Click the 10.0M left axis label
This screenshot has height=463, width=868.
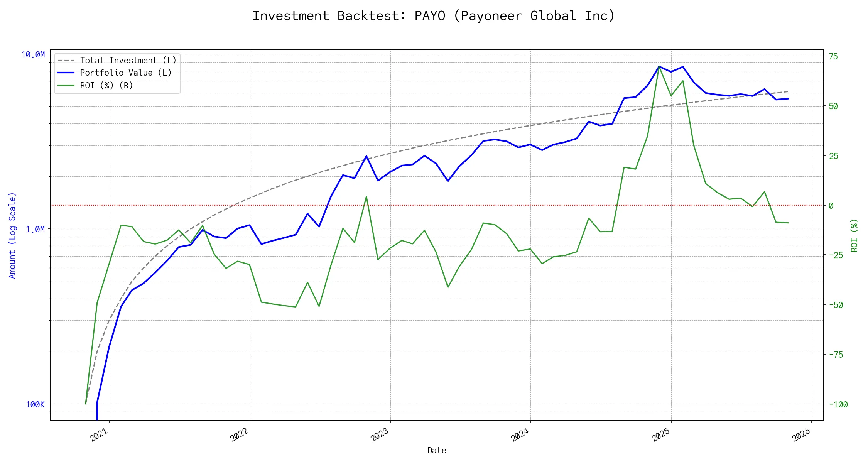tap(33, 55)
